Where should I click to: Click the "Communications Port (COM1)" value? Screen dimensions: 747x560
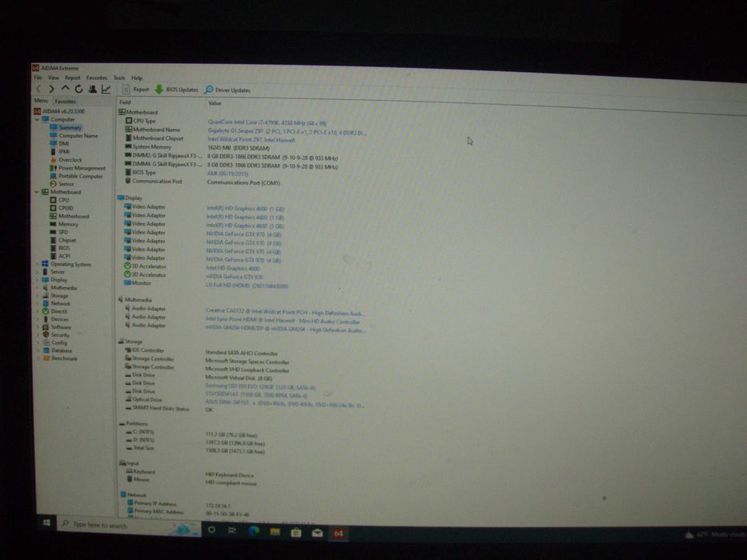click(243, 182)
